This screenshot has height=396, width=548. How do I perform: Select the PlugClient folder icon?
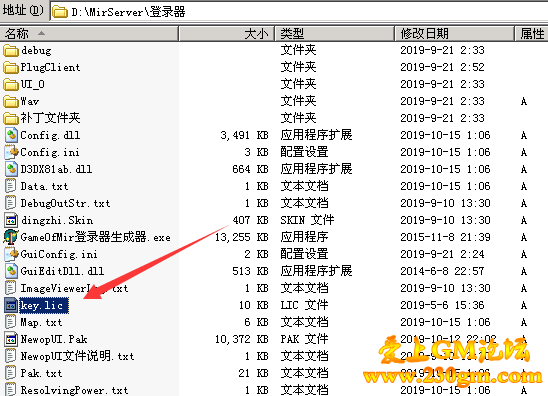(11, 67)
